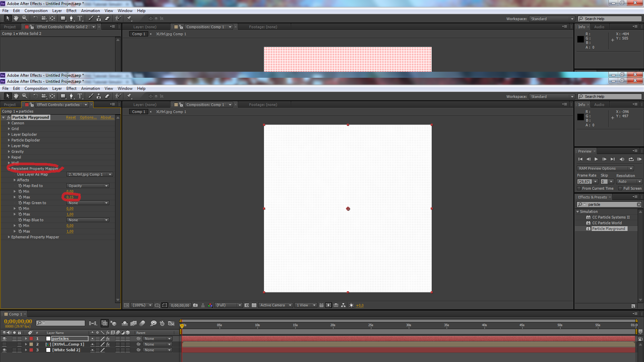This screenshot has width=644, height=362.
Task: Select the Type tool in front window
Action: point(80,96)
